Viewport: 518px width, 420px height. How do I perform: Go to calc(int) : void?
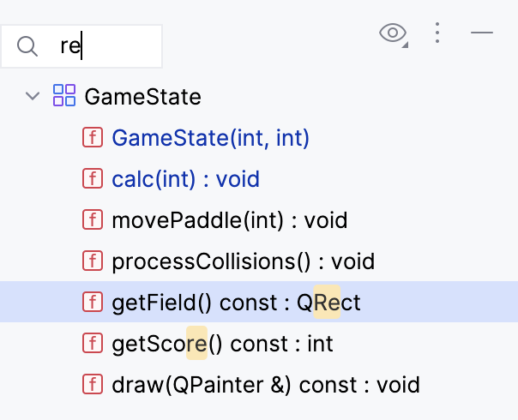coord(185,179)
